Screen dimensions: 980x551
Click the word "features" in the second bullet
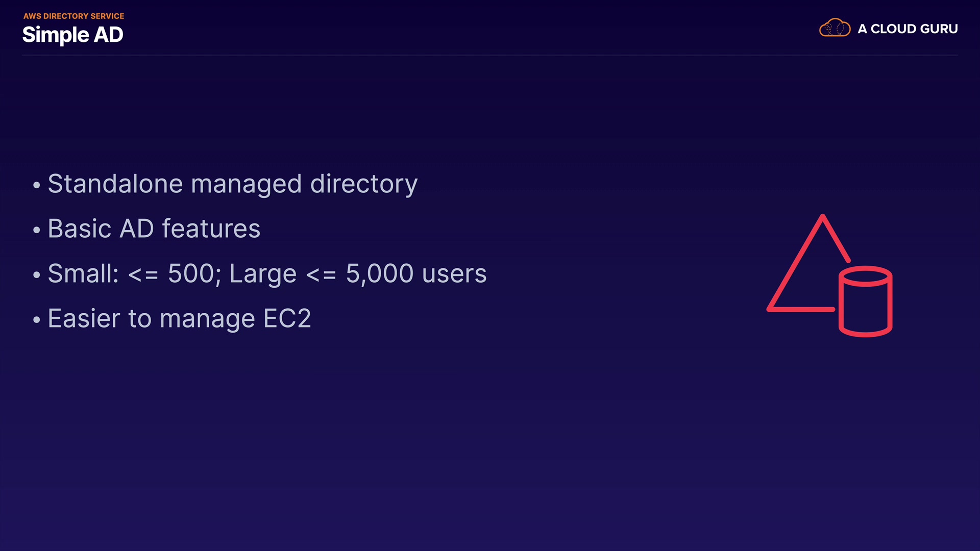(x=211, y=229)
